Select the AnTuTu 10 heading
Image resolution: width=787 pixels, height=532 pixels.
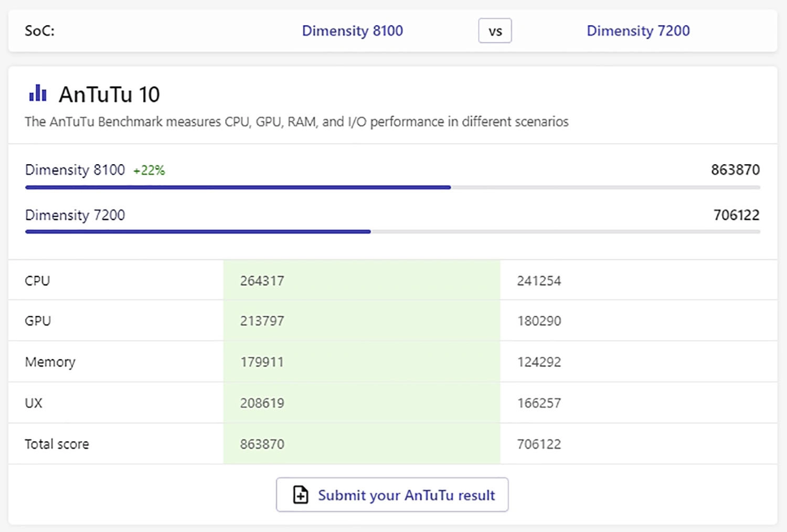[x=109, y=94]
